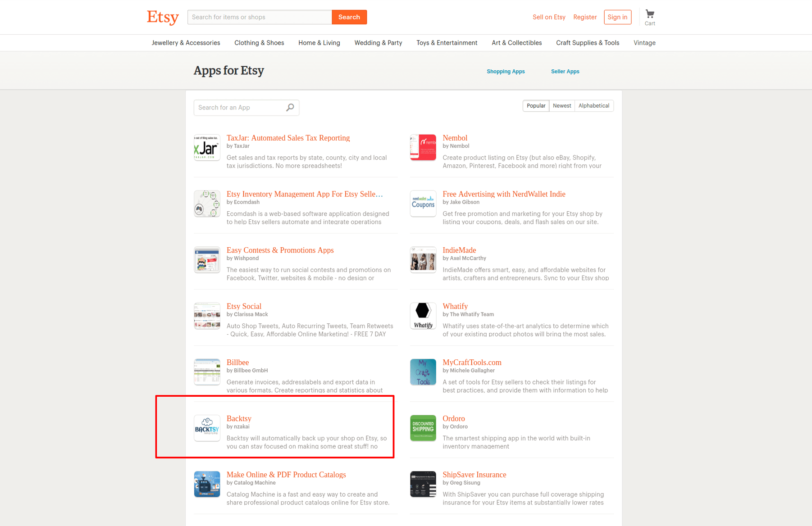Click the NerdWallet Coupons icon
Viewport: 812px width, 526px height.
[x=423, y=204]
